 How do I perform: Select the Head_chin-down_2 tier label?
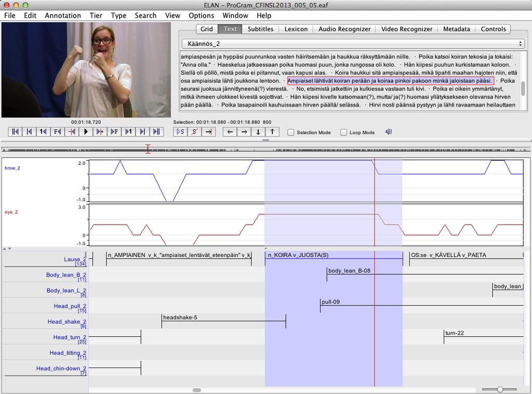coord(61,369)
